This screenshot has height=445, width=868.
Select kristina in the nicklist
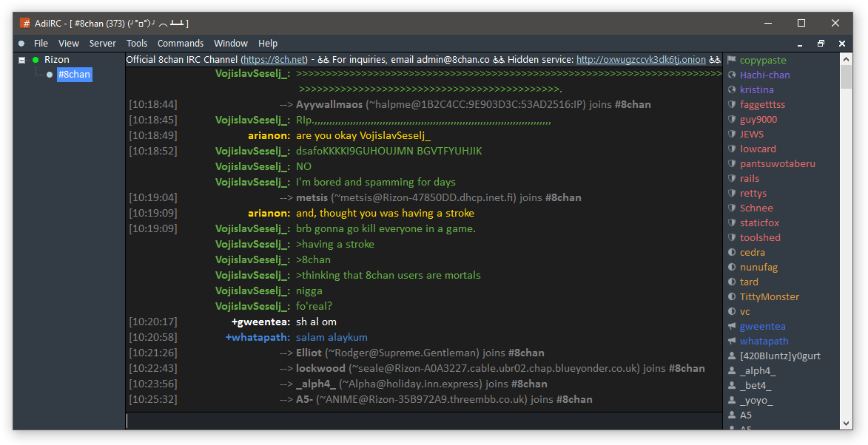coord(757,89)
